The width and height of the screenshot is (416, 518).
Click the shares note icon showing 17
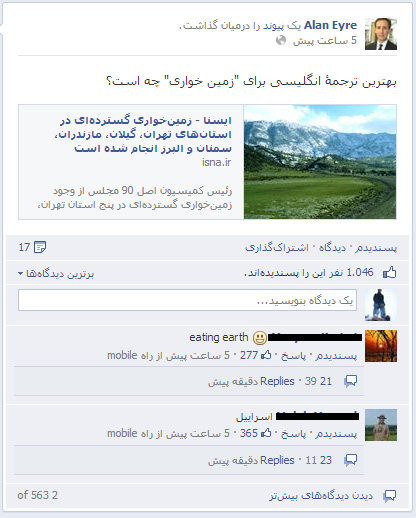click(40, 247)
